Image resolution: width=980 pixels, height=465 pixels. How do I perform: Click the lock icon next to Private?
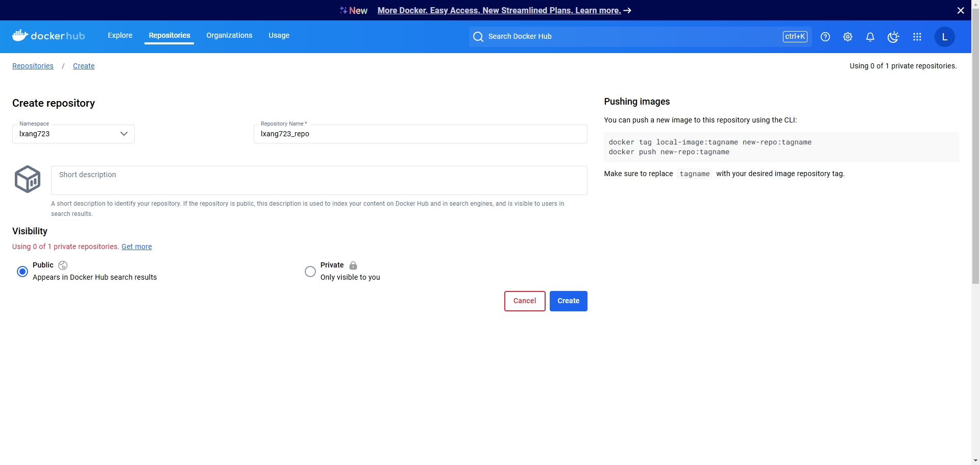coord(353,265)
